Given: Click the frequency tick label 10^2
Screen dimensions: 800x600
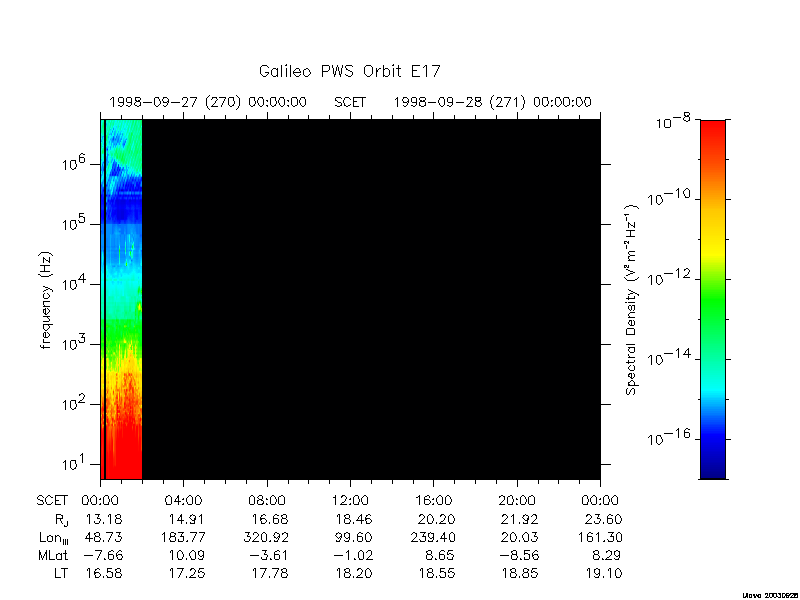Looking at the screenshot, I should (74, 403).
